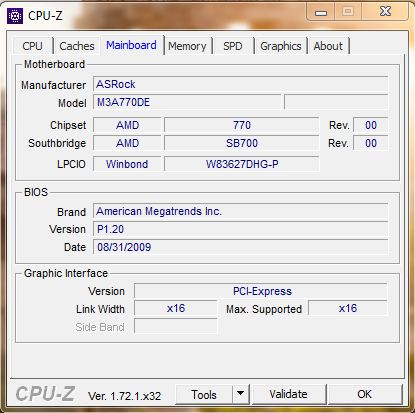The height and width of the screenshot is (413, 415).
Task: Click the OK button
Action: pyautogui.click(x=365, y=395)
